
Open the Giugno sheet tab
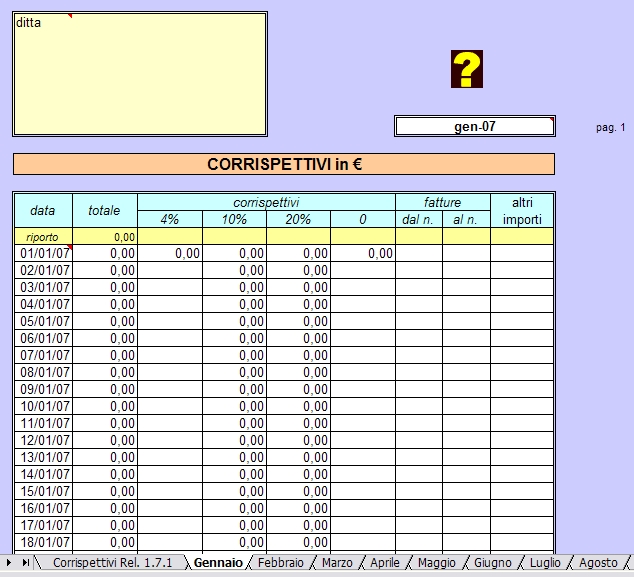[492, 563]
